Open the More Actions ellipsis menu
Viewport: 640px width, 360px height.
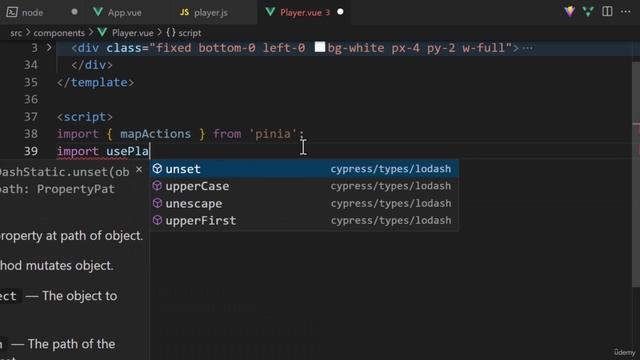[625, 11]
